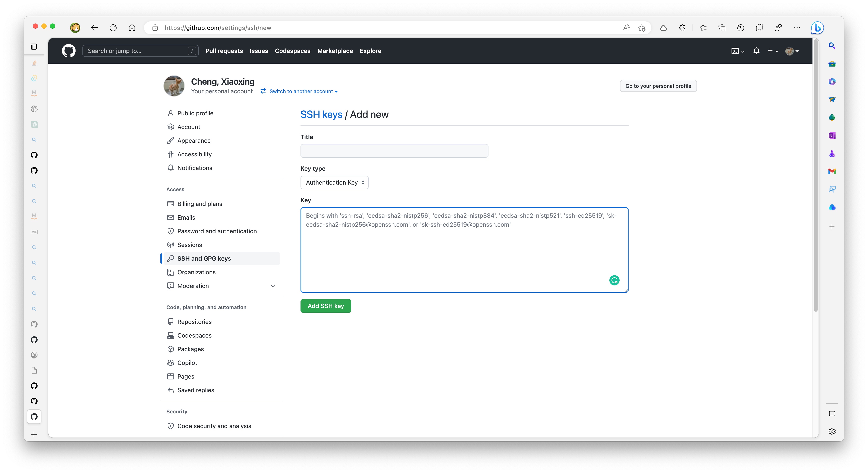
Task: Click the Bing chat icon
Action: [817, 28]
